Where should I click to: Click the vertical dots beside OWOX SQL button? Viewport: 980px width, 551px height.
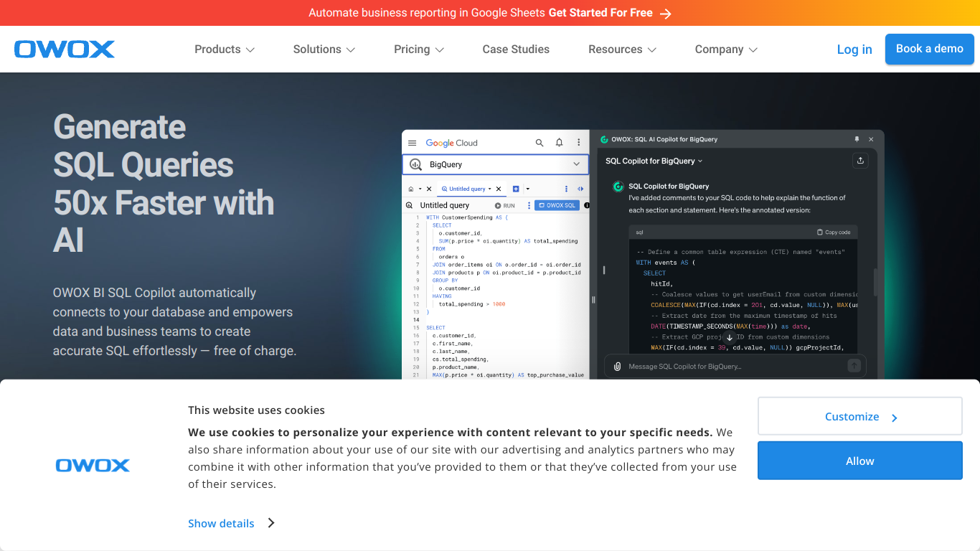[529, 205]
